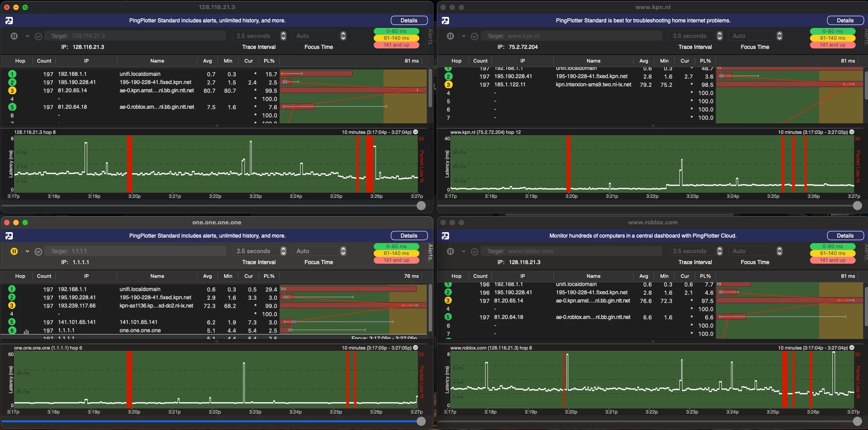Viewport: 868px width, 430px height.
Task: Toggle pause button in 128.116.21.3 window
Action: click(14, 36)
